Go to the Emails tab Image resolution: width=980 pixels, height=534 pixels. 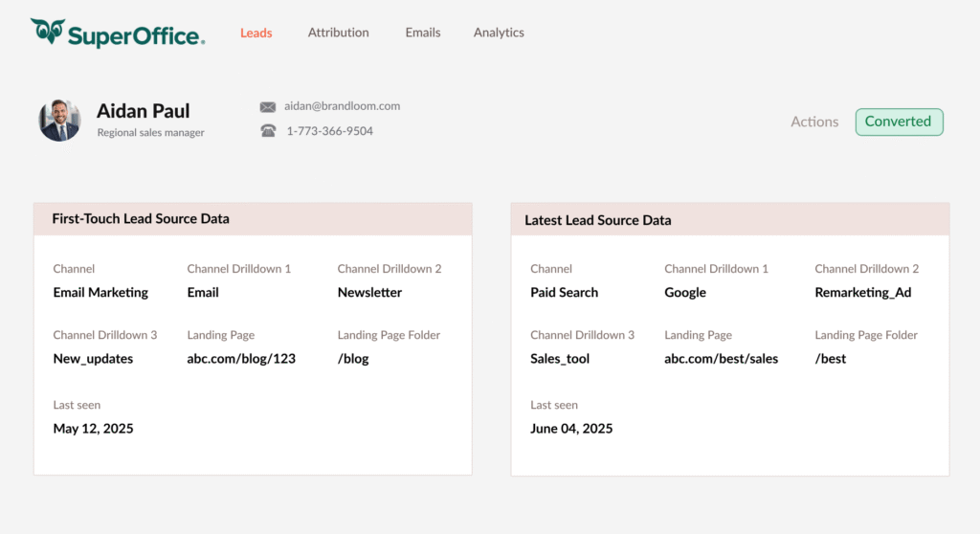pyautogui.click(x=422, y=33)
